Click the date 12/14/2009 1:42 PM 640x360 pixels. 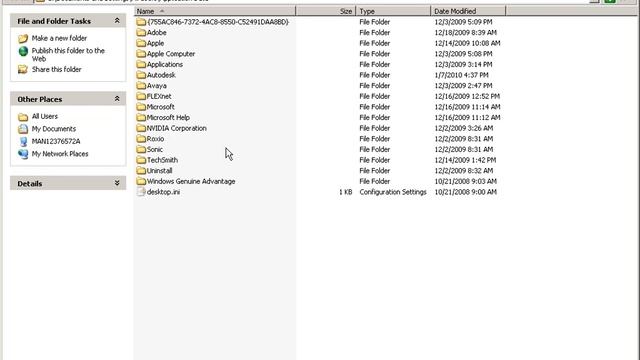pos(465,160)
